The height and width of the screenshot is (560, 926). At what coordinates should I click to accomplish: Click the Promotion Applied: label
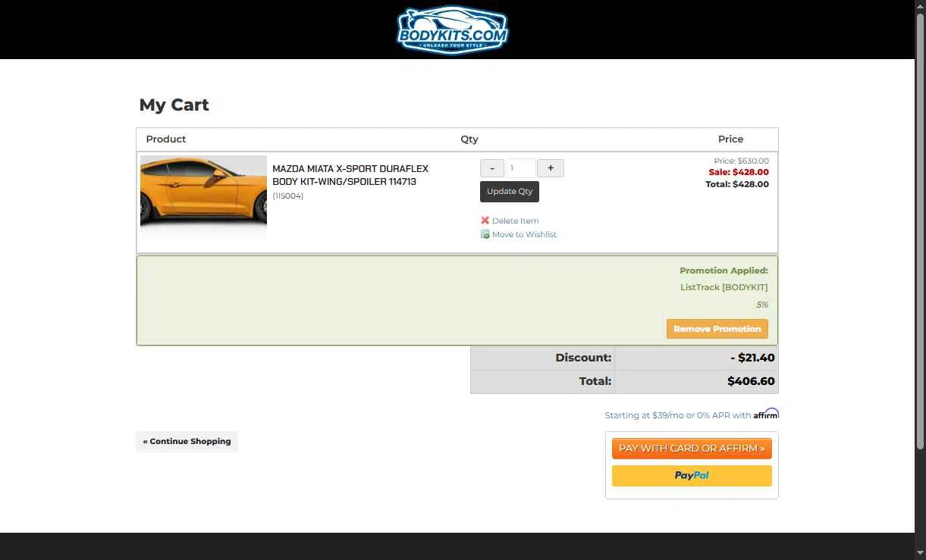[x=724, y=271]
